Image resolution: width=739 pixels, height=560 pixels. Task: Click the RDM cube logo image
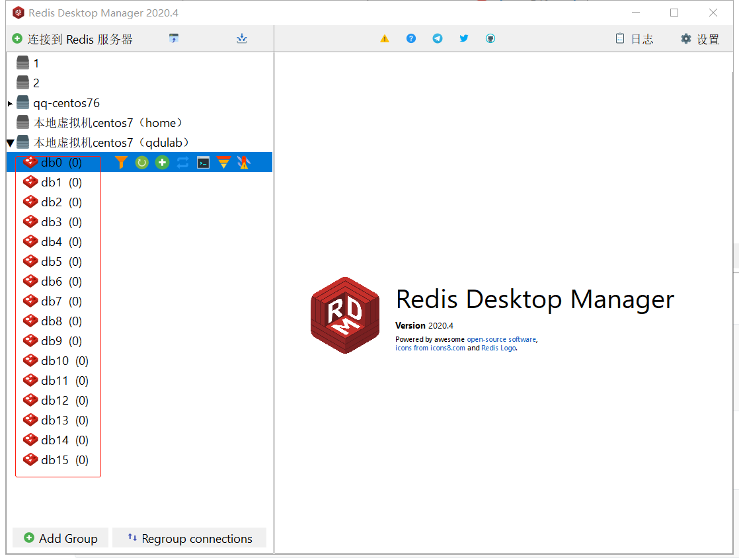345,315
